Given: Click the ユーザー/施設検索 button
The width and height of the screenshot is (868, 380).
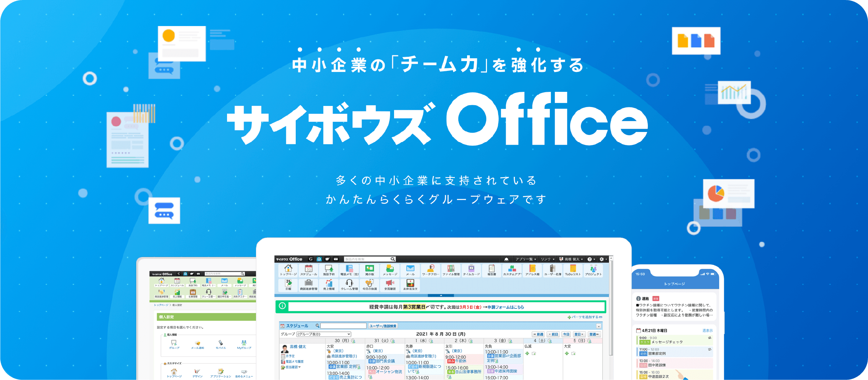Looking at the screenshot, I should pyautogui.click(x=383, y=326).
